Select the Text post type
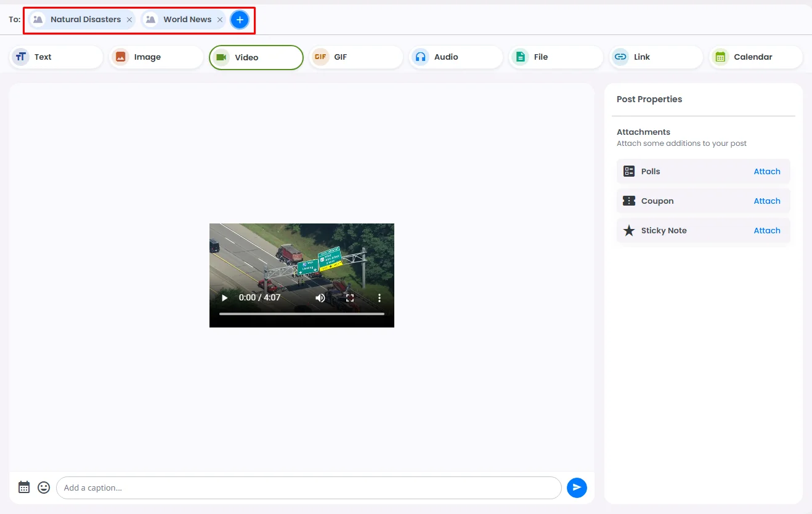This screenshot has width=812, height=514. coord(56,57)
